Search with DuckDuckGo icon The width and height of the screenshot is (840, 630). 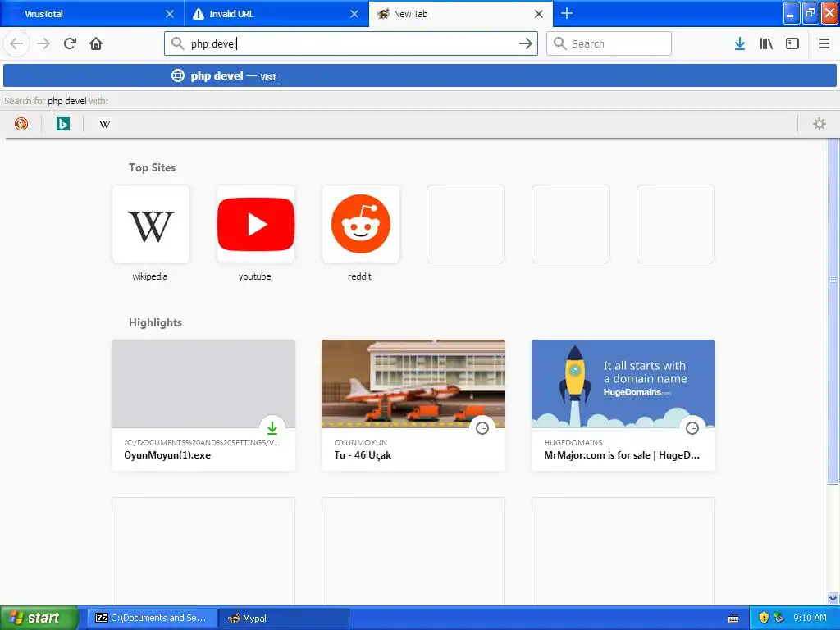[x=21, y=124]
